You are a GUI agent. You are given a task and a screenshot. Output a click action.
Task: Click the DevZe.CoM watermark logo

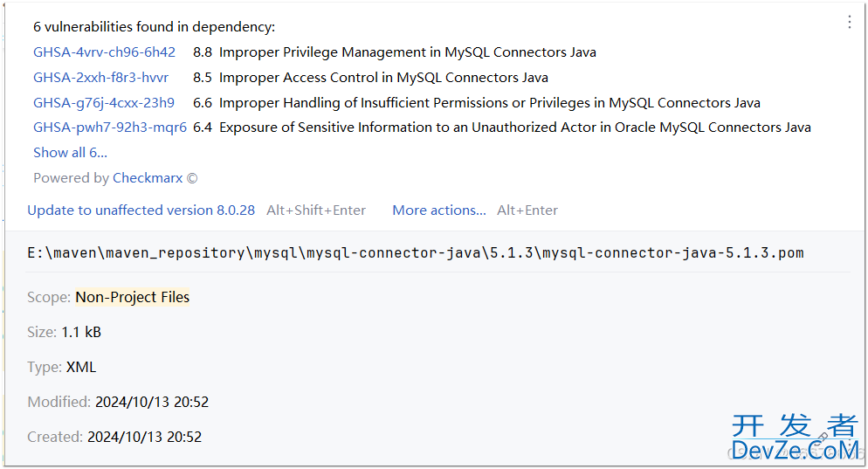795,438
